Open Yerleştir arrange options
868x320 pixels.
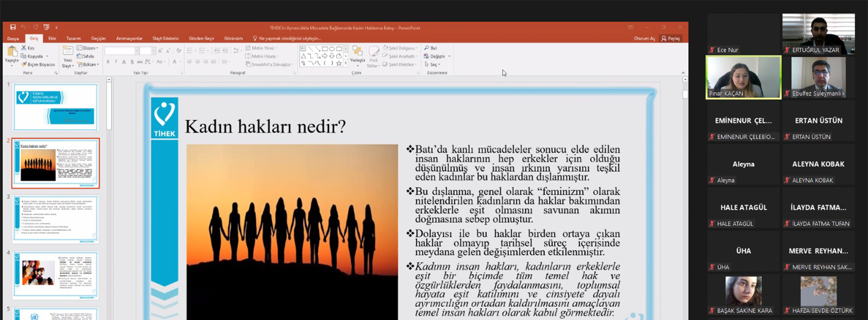click(x=357, y=55)
